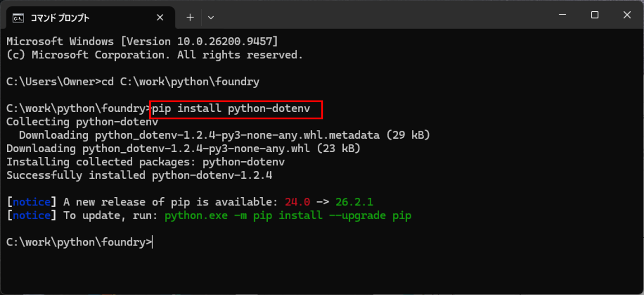Click the blue "notice" tag on the new release line
The height and width of the screenshot is (295, 644).
(x=32, y=202)
